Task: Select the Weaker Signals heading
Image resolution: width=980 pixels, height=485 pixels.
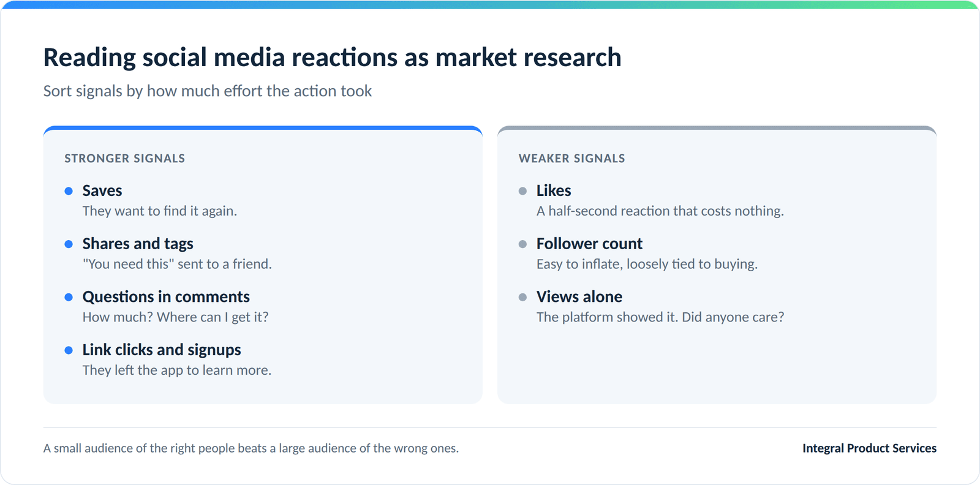Action: point(571,159)
